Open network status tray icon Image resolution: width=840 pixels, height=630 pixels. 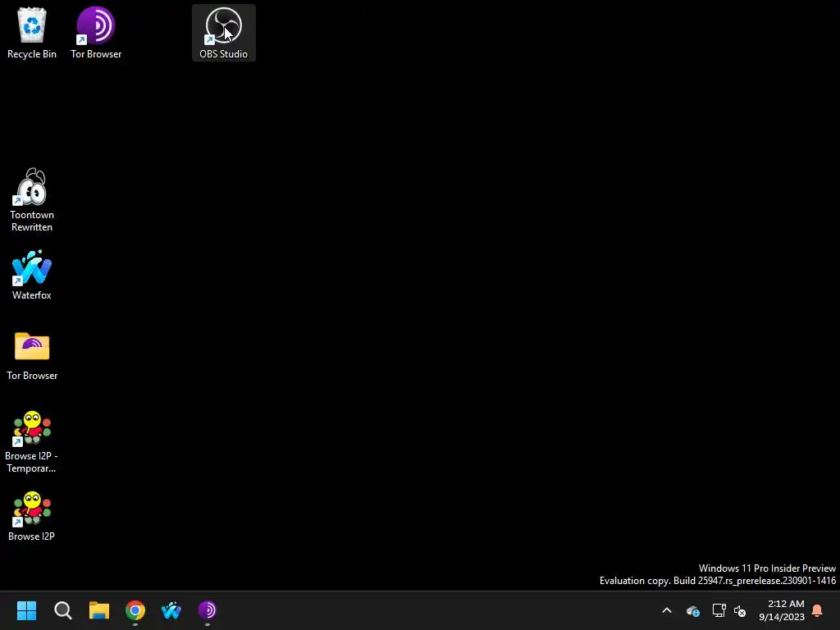tap(719, 610)
